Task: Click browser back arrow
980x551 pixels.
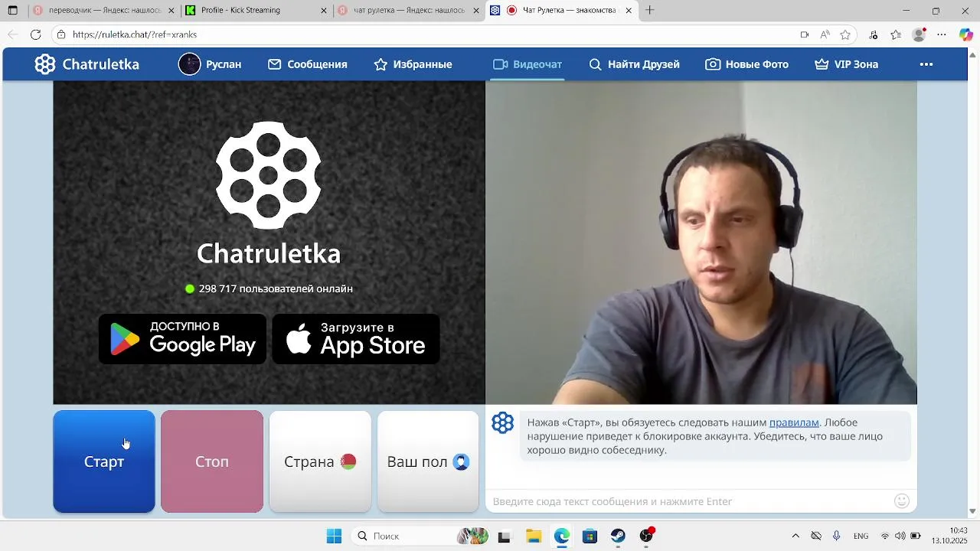Action: [x=13, y=34]
